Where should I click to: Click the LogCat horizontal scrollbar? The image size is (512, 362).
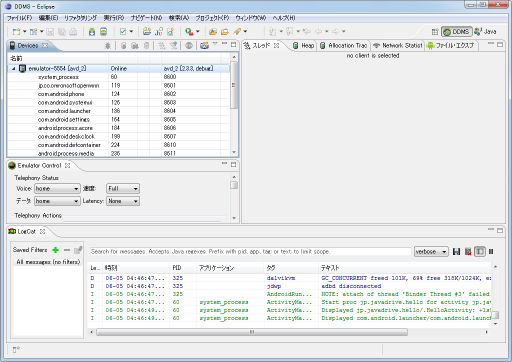point(252,332)
